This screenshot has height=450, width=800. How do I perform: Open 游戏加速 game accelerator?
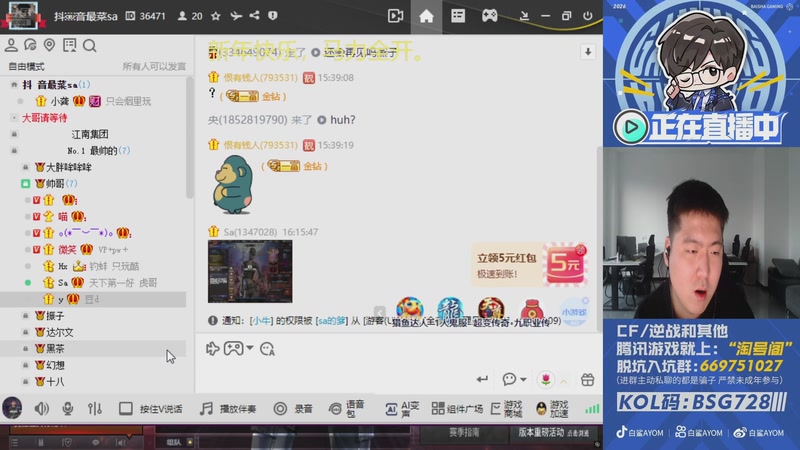pos(552,409)
